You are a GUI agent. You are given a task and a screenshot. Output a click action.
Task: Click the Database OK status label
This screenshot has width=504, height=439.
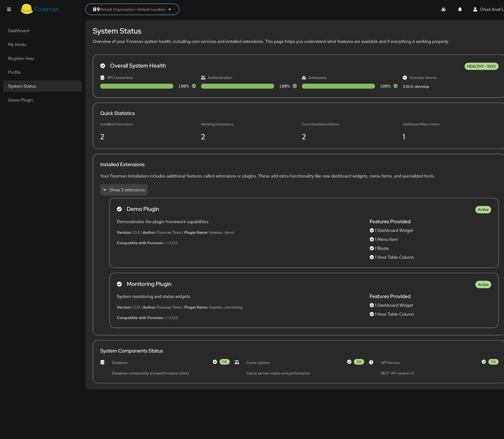224,362
